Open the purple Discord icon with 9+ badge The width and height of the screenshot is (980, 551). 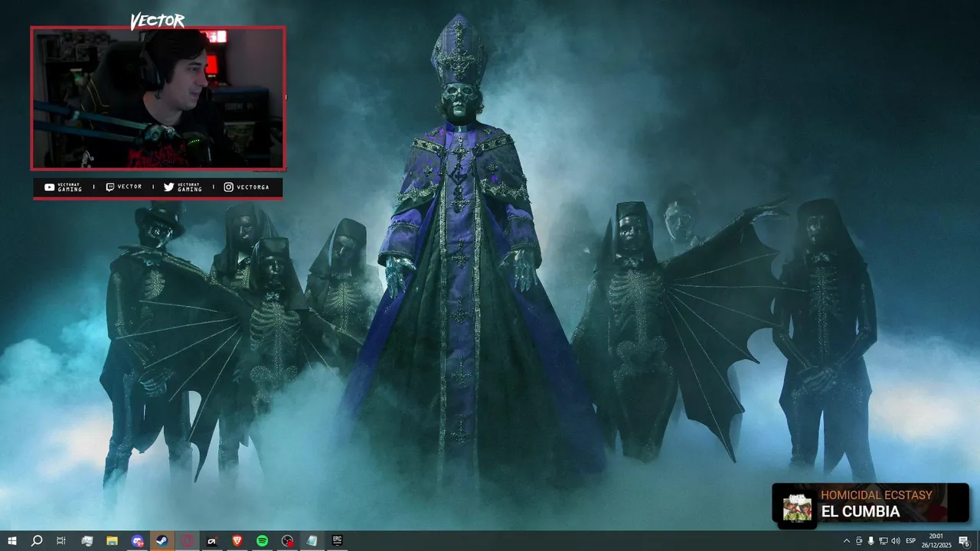tap(137, 541)
